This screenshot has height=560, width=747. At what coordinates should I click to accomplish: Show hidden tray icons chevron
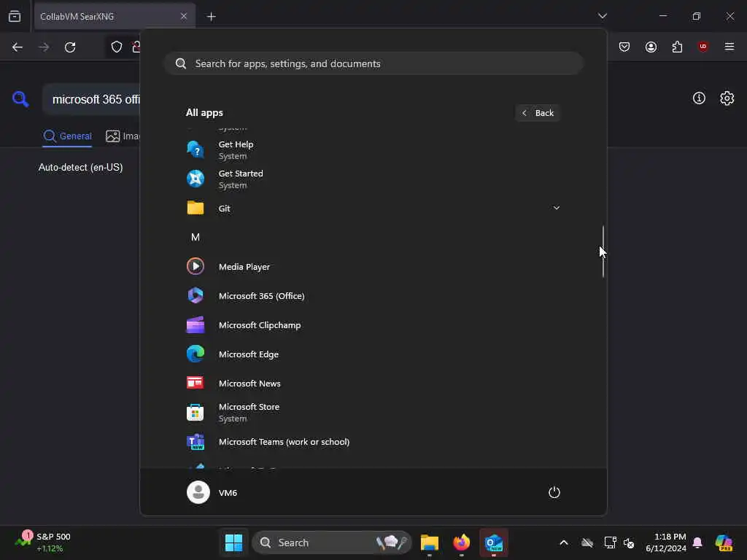pos(564,542)
